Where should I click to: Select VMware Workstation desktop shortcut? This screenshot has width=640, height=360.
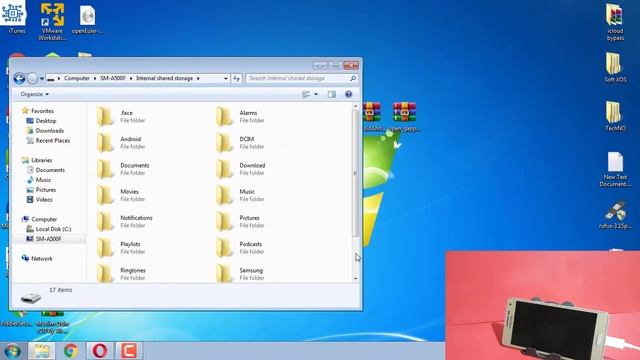pos(52,22)
